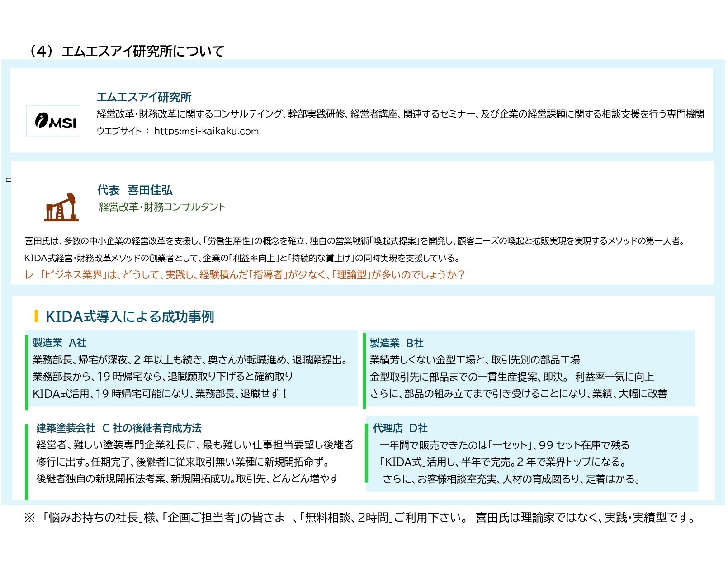
Task: Open the https:msi-kaikaku.com website link
Action: tap(206, 131)
